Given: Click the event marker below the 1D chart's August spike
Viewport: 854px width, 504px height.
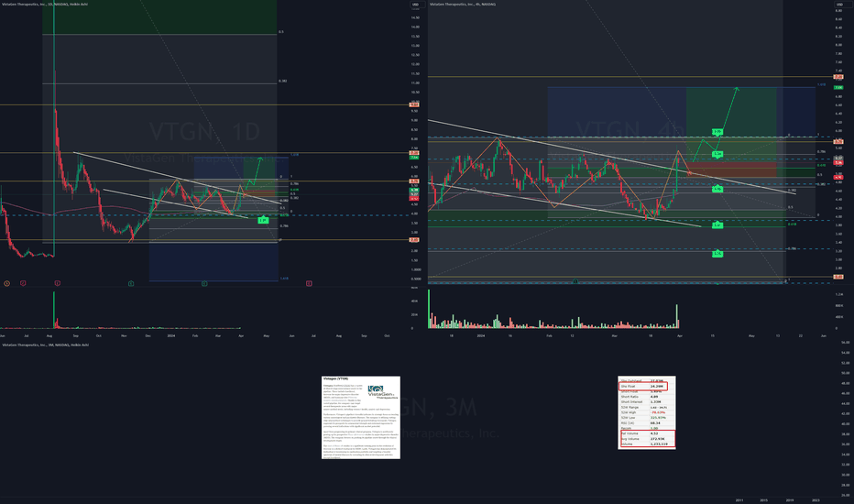Looking at the screenshot, I should click(57, 283).
